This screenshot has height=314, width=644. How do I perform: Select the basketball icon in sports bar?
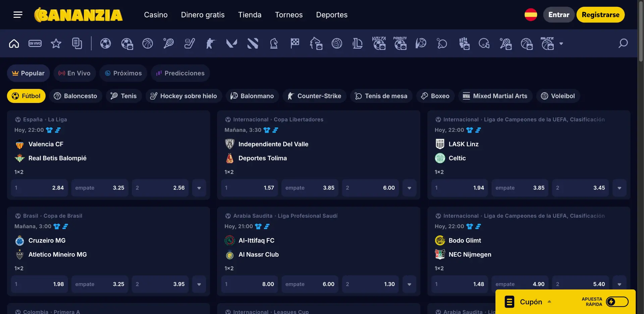point(148,43)
